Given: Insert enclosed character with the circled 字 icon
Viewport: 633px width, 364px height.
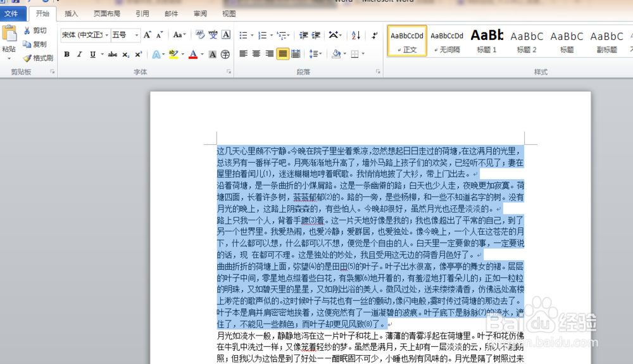Looking at the screenshot, I should 225,54.
